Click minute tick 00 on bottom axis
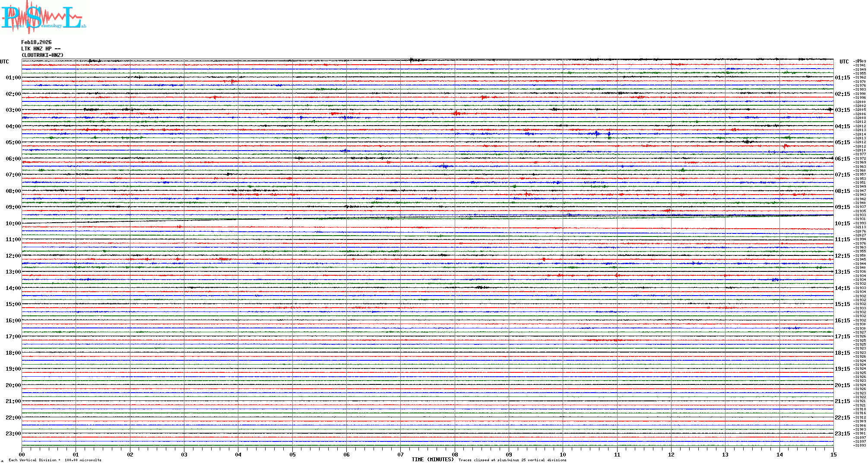The image size is (868, 466). pyautogui.click(x=22, y=454)
